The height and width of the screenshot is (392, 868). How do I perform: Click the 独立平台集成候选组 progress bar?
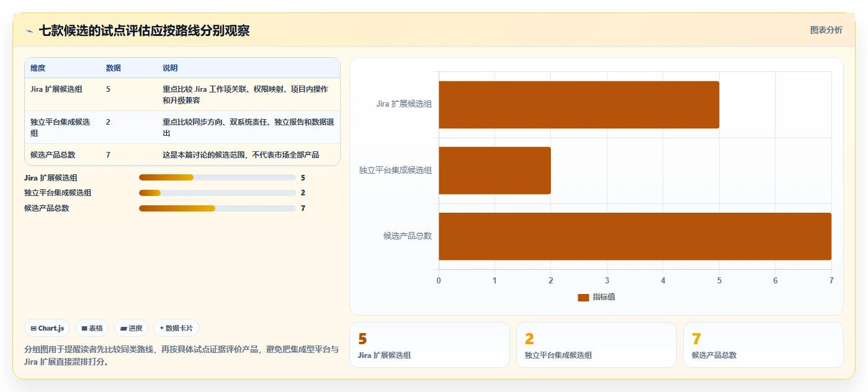tap(217, 193)
